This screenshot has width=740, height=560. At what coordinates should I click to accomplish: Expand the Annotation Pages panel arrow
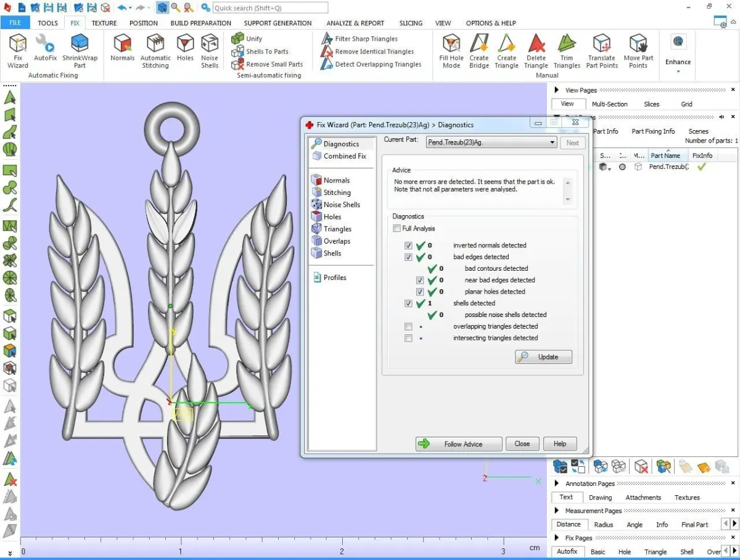click(556, 484)
